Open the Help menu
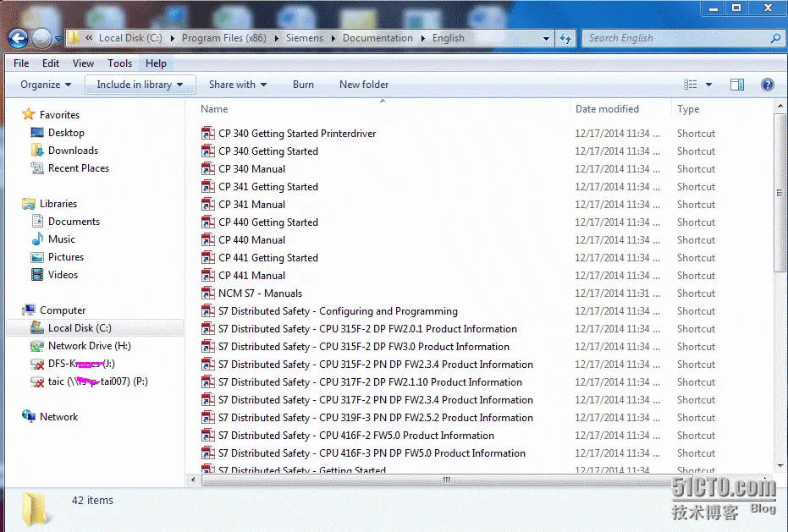Screen dimensions: 788x532 tap(156, 63)
